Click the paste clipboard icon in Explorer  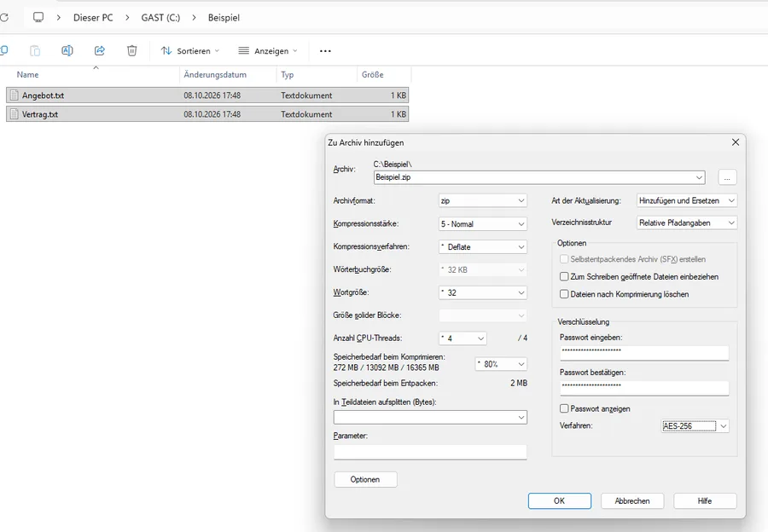(x=35, y=50)
